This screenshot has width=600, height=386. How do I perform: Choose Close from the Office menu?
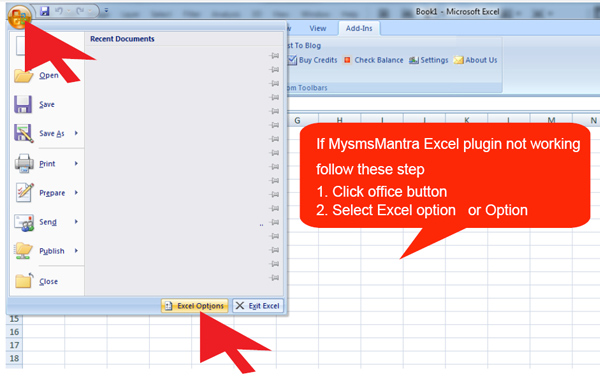47,282
